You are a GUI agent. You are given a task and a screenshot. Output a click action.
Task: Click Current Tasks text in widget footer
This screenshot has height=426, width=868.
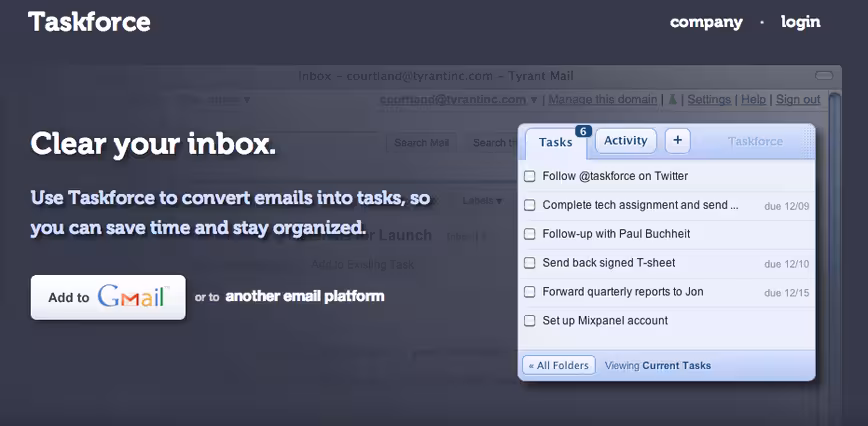[x=676, y=365]
